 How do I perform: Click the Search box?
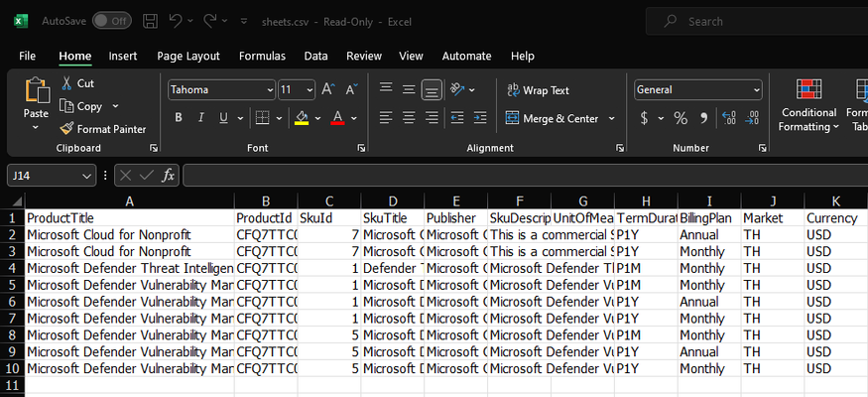click(x=757, y=22)
